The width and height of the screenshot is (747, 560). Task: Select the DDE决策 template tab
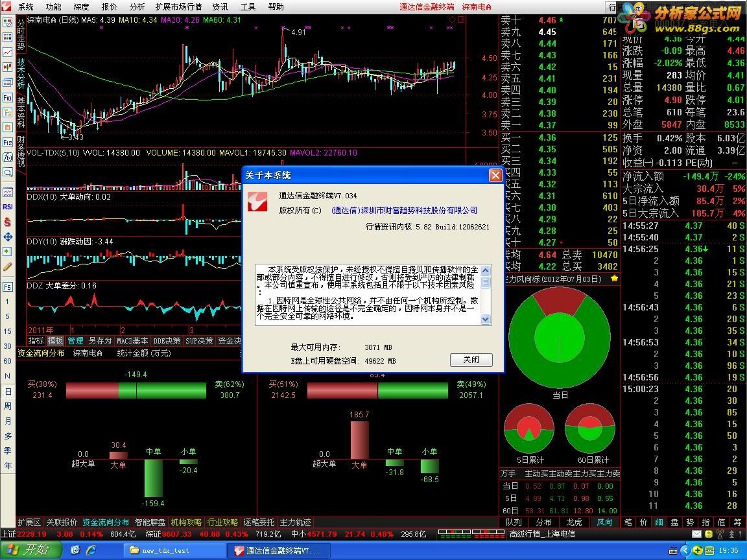click(x=167, y=341)
